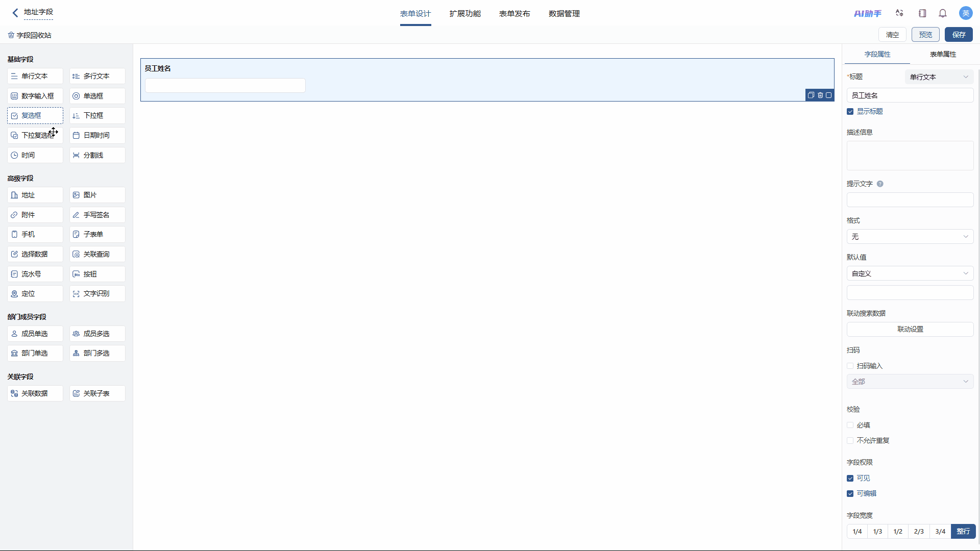Open the AI助手 assistant
This screenshot has width=980, height=551.
point(868,14)
